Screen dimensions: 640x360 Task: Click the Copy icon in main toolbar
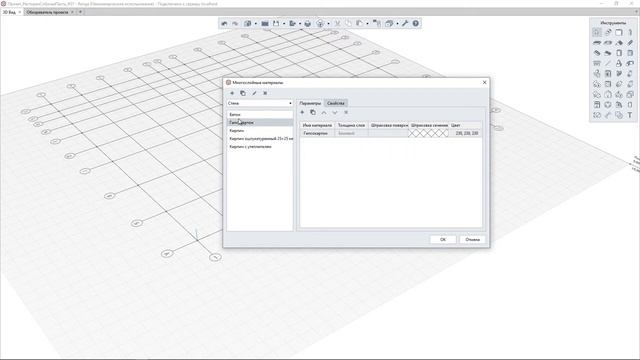(x=348, y=24)
